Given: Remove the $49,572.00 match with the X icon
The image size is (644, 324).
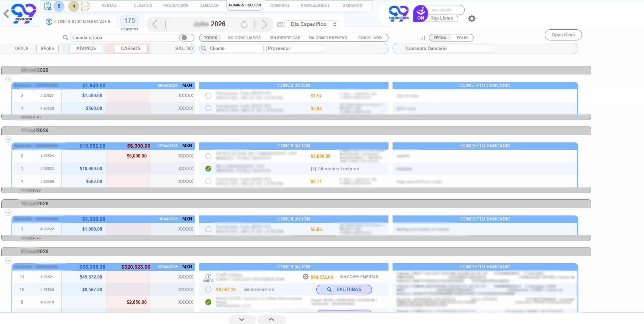Looking at the screenshot, I should point(305,277).
